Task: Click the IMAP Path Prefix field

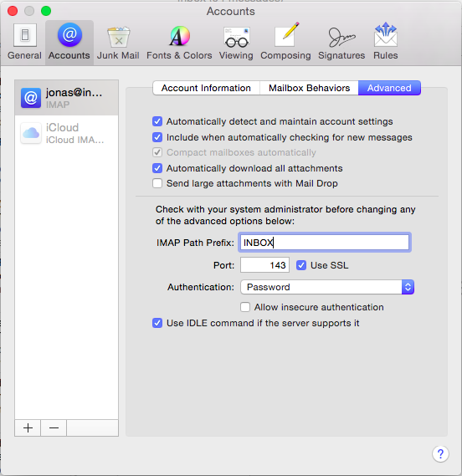Action: pos(325,243)
